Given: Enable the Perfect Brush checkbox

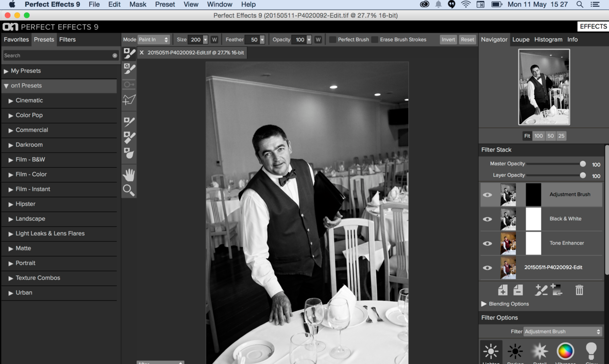Looking at the screenshot, I should point(333,39).
